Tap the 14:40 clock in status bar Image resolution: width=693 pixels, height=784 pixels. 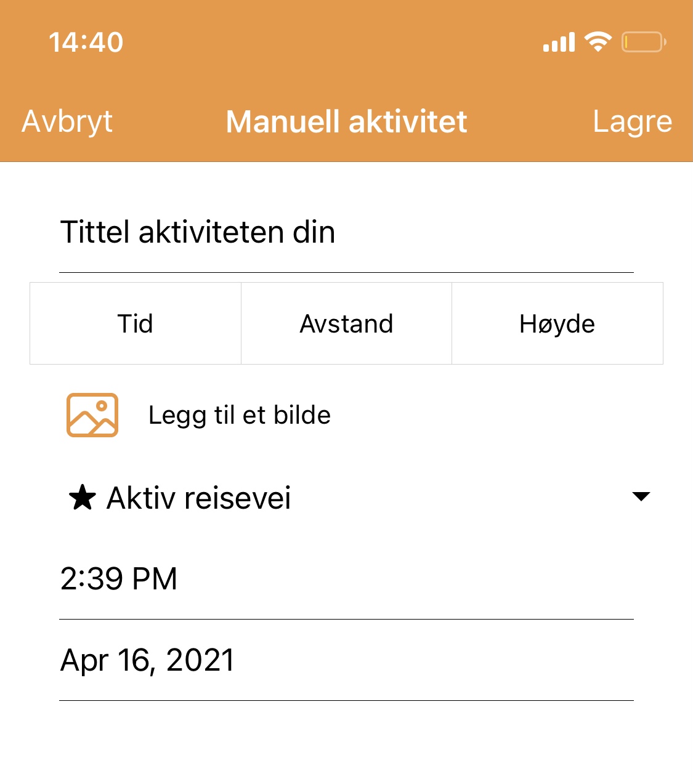tap(86, 42)
